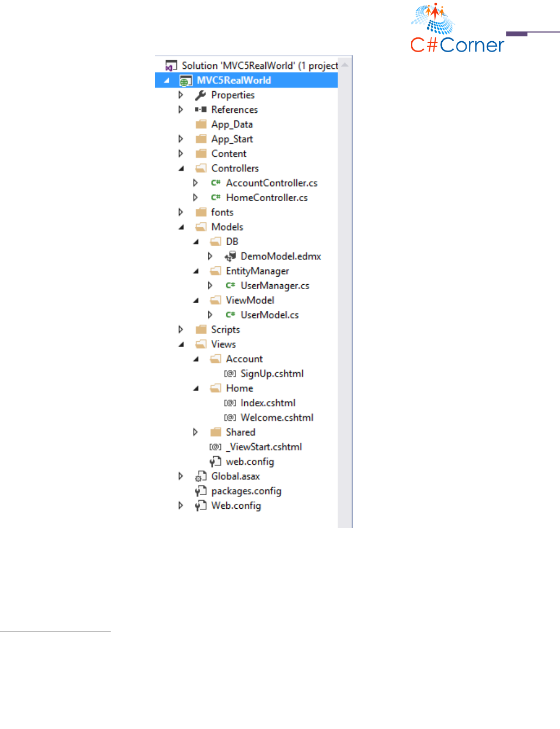Select the UserModel.cs file name
This screenshot has height=729, width=560.
tap(270, 315)
